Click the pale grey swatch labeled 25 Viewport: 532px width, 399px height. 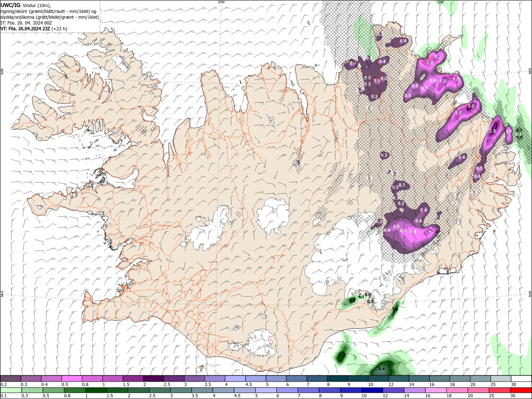click(x=500, y=379)
